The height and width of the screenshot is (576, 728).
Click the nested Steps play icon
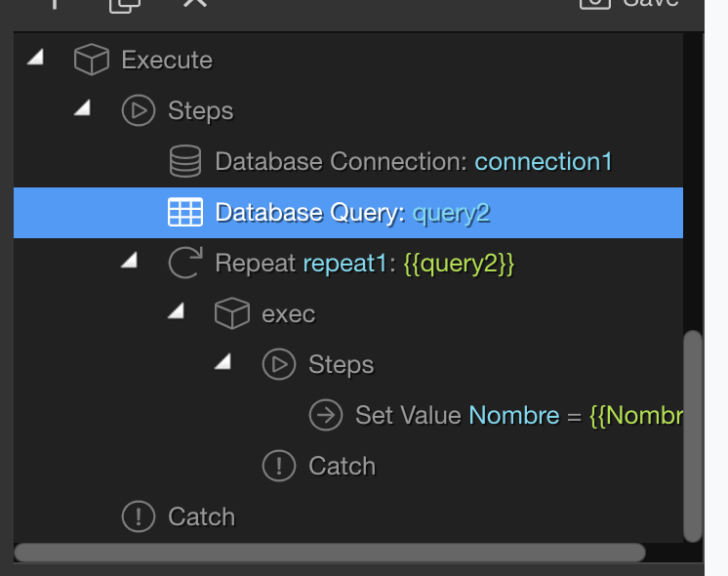(x=279, y=364)
